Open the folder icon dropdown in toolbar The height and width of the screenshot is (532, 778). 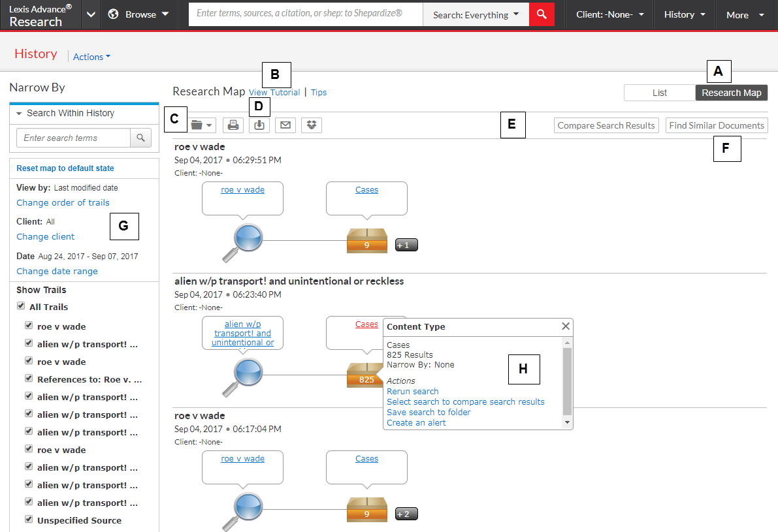tap(201, 125)
